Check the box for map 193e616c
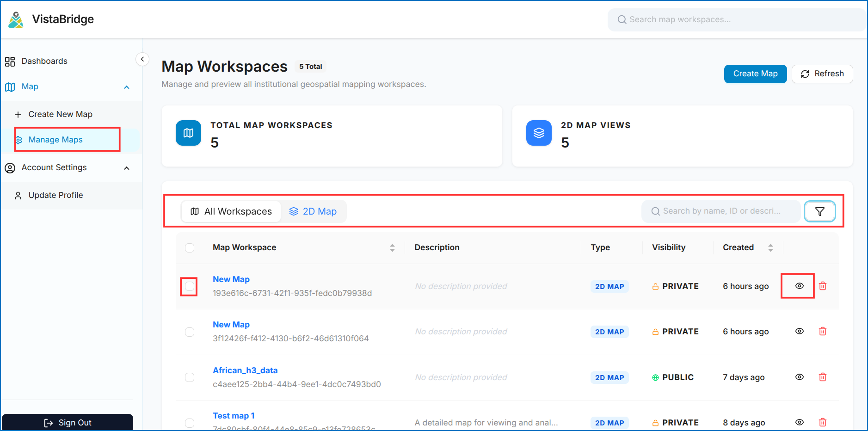 tap(190, 287)
